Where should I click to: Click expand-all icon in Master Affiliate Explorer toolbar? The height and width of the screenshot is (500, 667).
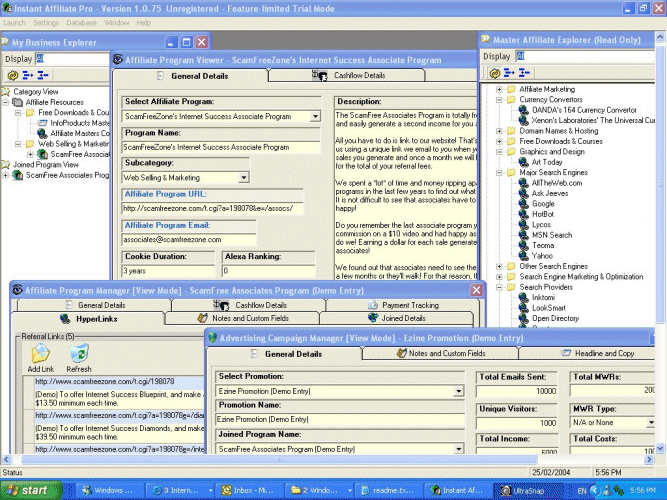click(509, 73)
